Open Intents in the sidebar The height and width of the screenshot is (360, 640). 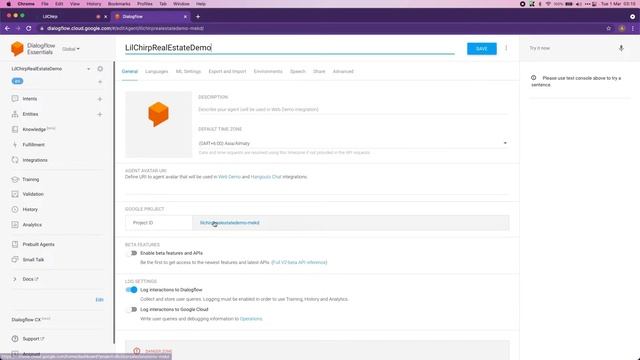click(29, 99)
